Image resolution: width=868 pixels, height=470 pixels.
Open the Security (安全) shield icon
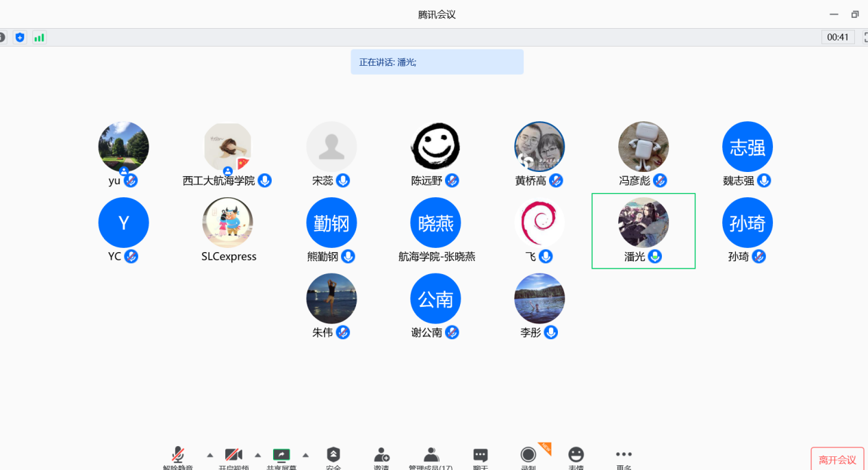coord(333,454)
